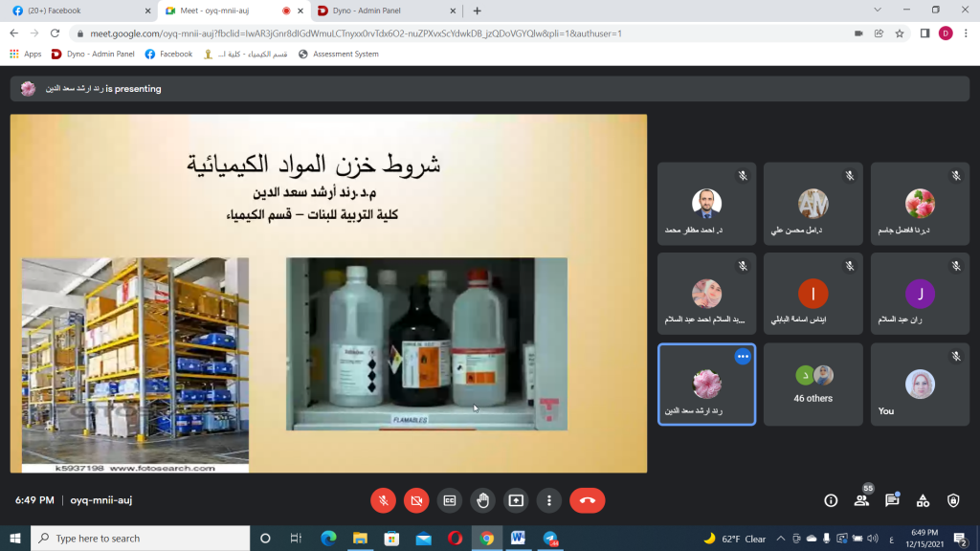Viewport: 980px width, 551px height.
Task: Open meeting details info icon
Action: (x=831, y=500)
